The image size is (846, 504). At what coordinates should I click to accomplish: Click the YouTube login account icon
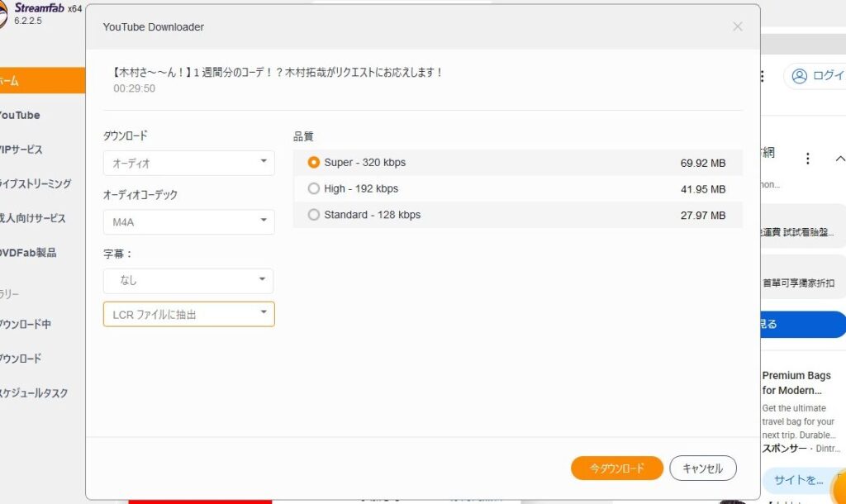coord(799,76)
